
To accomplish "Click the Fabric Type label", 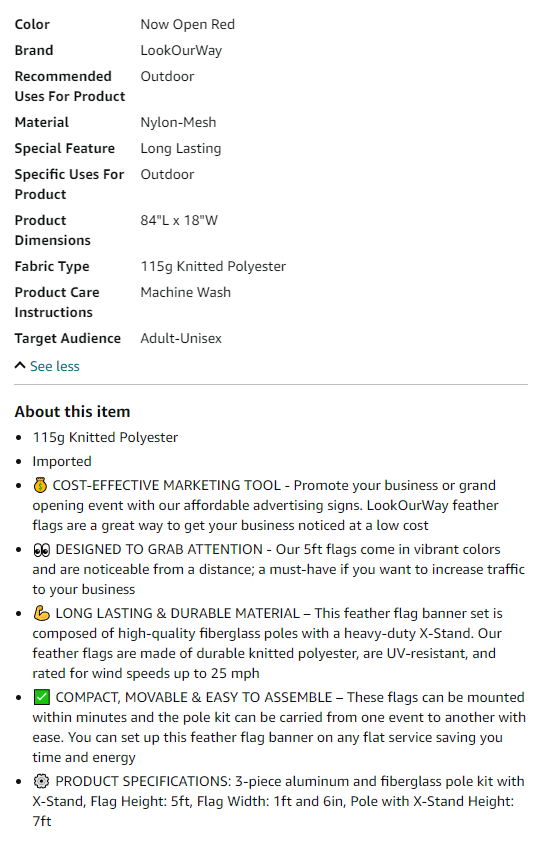I will (x=52, y=267).
